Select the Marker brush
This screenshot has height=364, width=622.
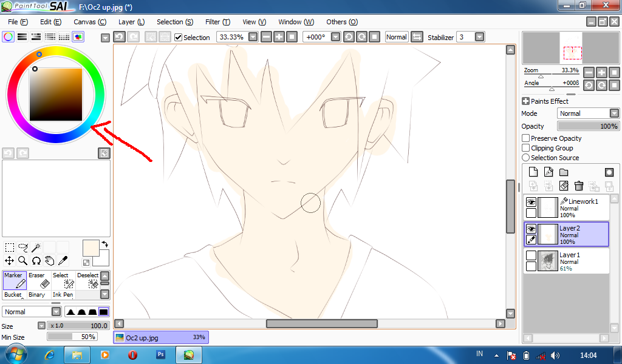(15, 280)
